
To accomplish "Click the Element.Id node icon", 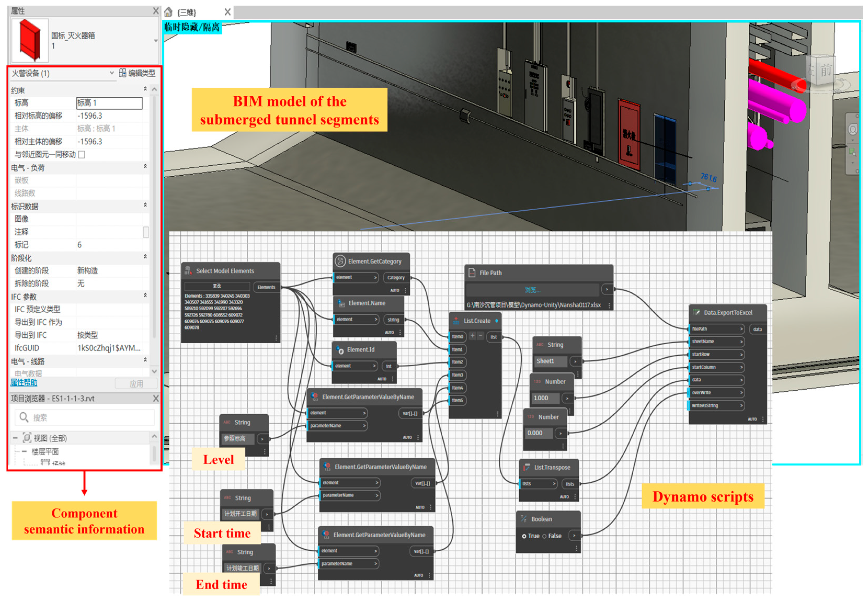I will coord(340,350).
